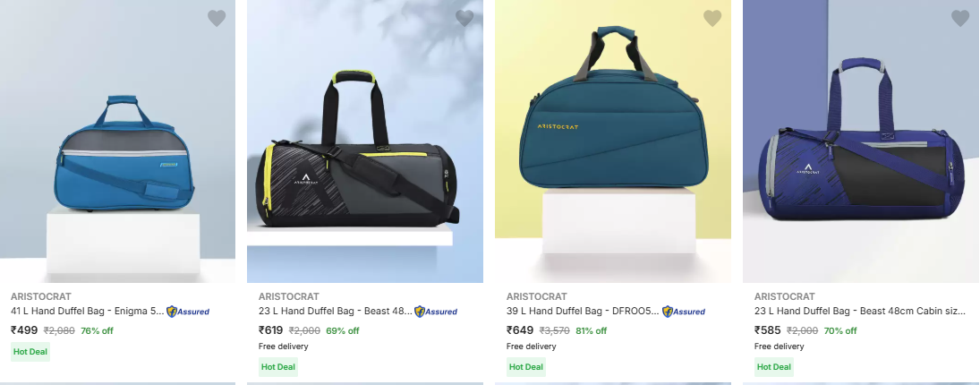Click Assured badge on 39 L DFROO bag

(684, 312)
